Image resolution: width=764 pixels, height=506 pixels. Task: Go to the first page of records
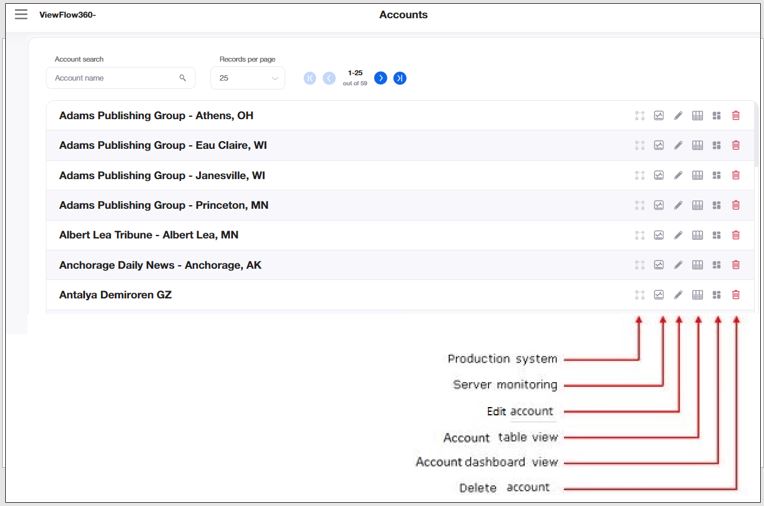[x=310, y=78]
